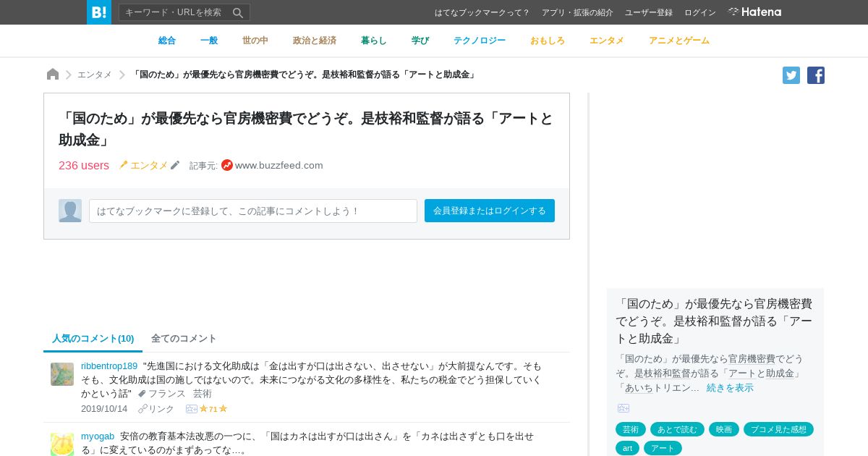This screenshot has height=456, width=868.
Task: Select 学び category tab
Action: point(420,41)
